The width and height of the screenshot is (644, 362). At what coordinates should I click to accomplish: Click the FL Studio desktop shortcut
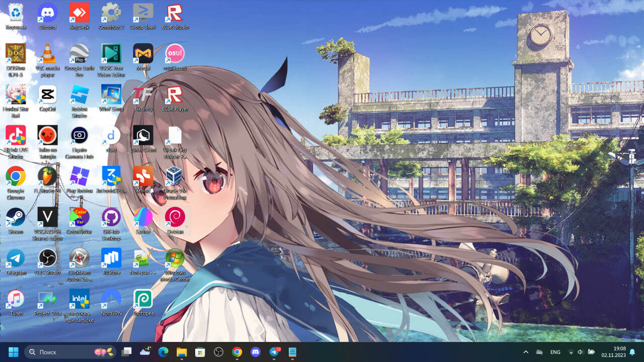click(47, 177)
